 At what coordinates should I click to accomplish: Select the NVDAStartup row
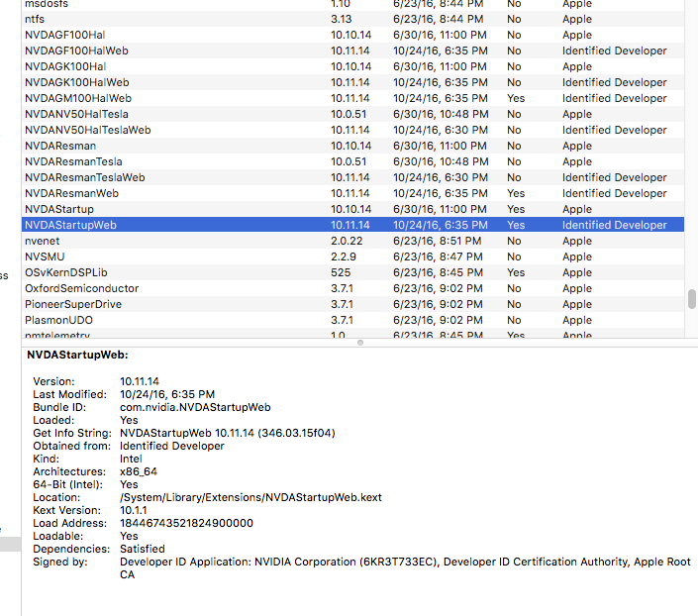pos(352,209)
